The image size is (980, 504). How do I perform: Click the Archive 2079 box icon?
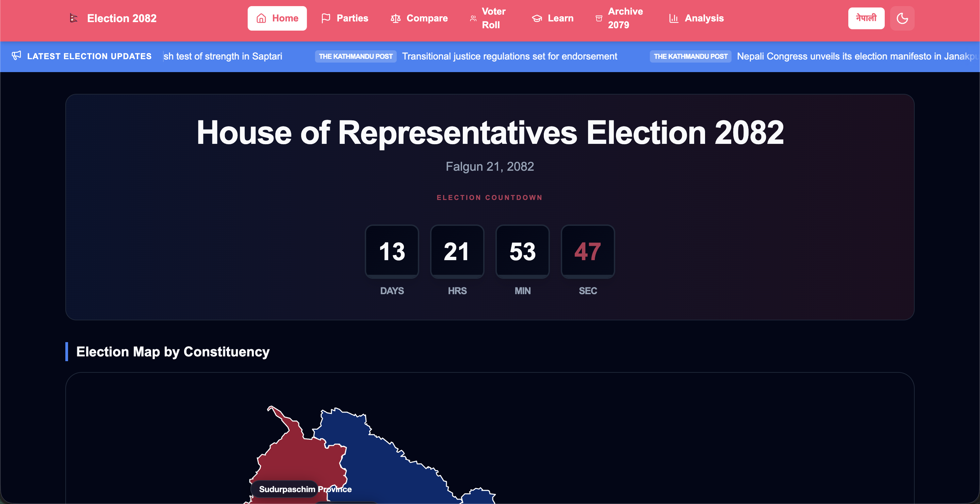click(x=599, y=18)
